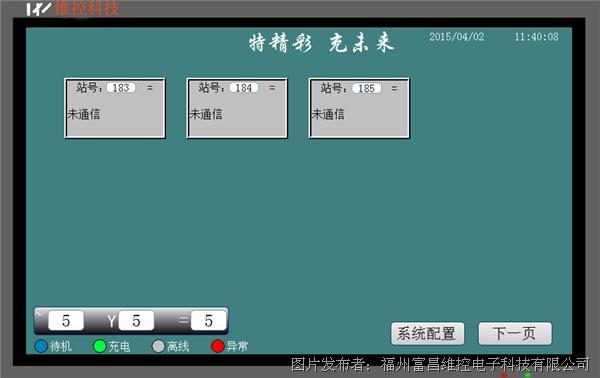
Task: Click the station 185 status panel
Action: click(359, 108)
